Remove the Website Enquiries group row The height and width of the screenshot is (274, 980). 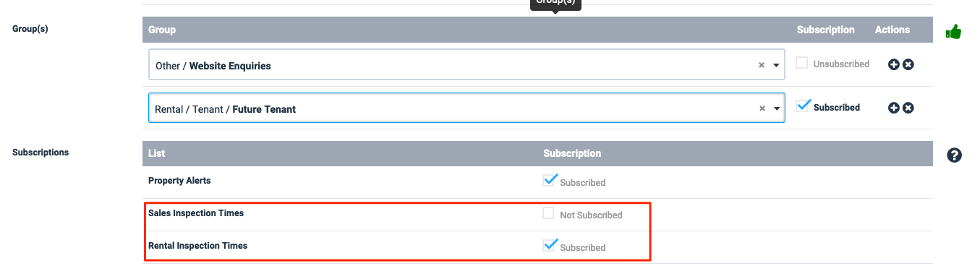(x=908, y=64)
